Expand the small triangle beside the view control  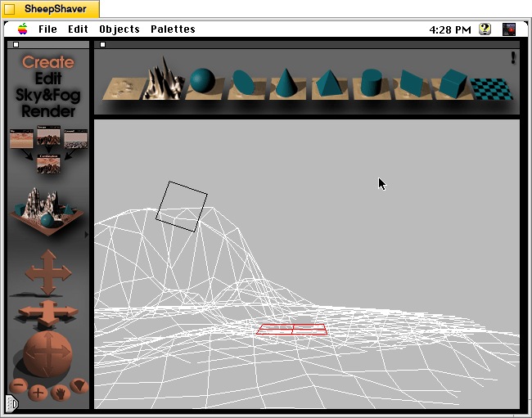pyautogui.click(x=87, y=234)
